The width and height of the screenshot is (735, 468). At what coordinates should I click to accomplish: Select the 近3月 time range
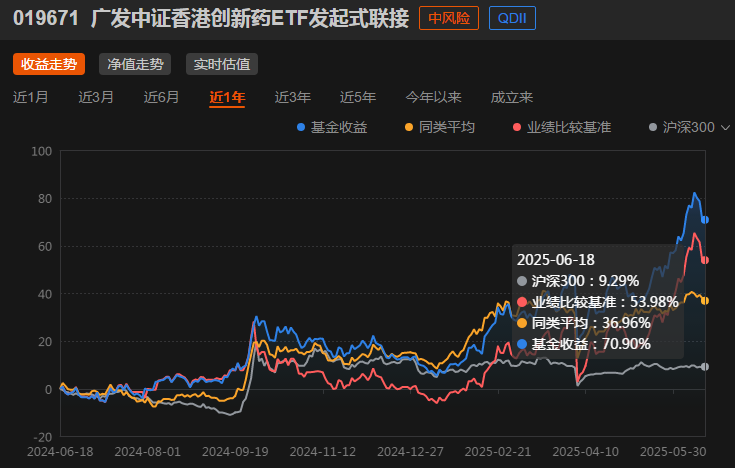click(x=96, y=97)
